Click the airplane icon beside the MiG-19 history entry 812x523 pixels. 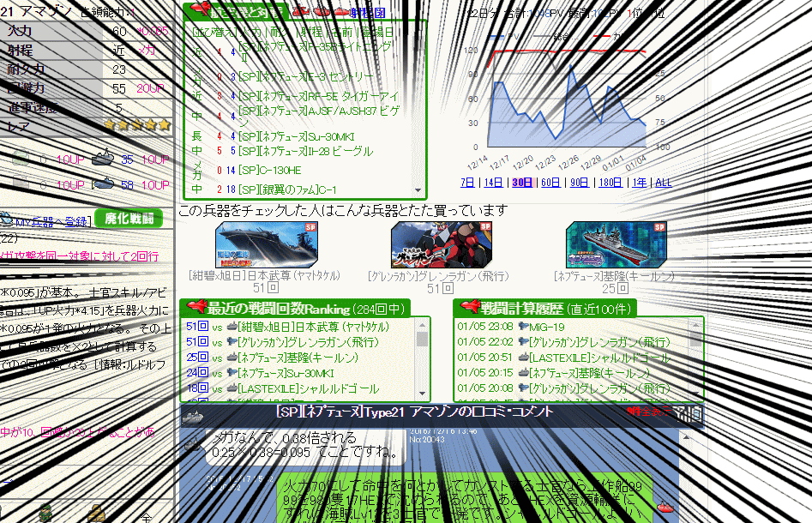pyautogui.click(x=521, y=326)
